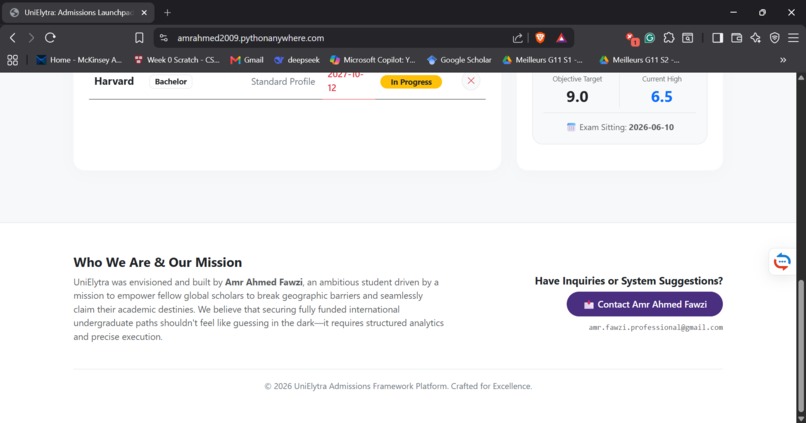Click Standard Profile text

tap(283, 82)
